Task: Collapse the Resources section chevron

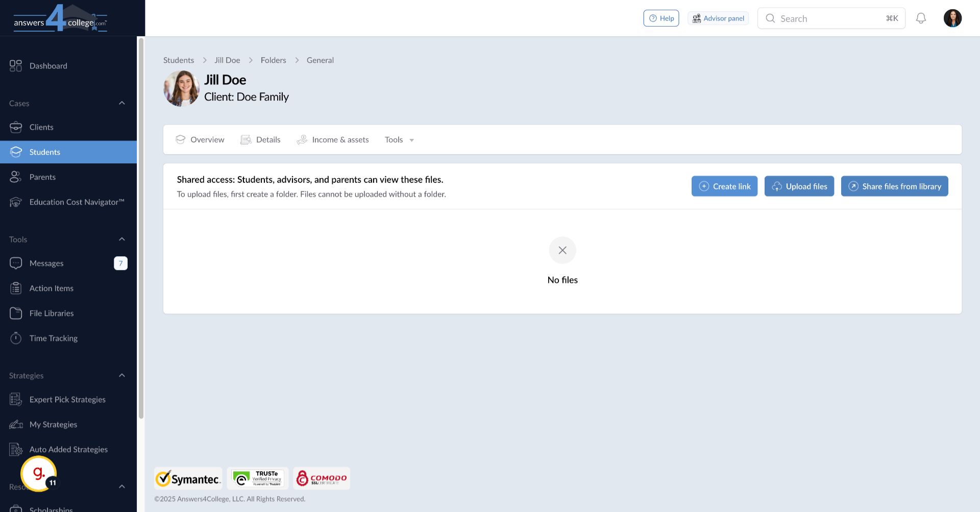Action: [122, 486]
